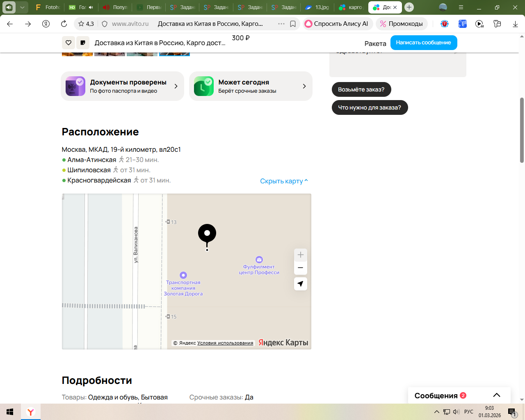Switch to the 13.jpg tab

317,7
